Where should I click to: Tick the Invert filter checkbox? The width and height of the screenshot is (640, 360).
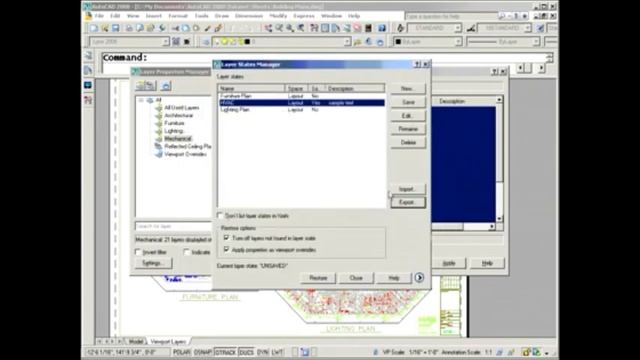click(138, 252)
